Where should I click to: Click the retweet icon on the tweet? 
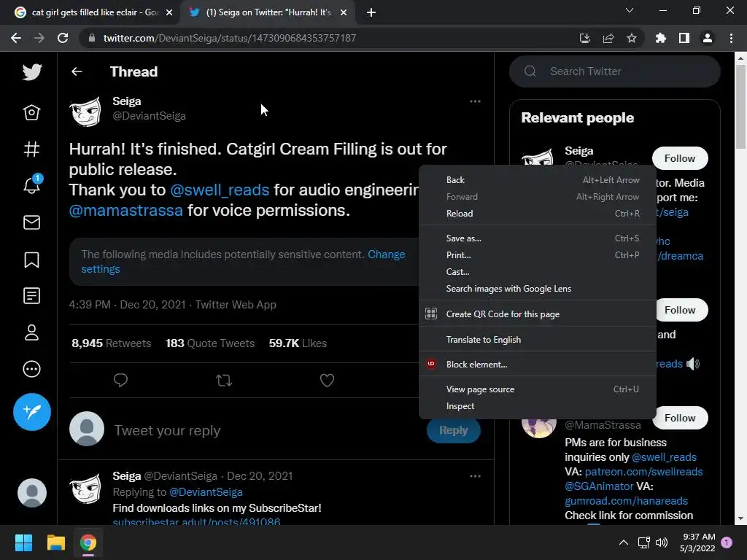coord(224,380)
